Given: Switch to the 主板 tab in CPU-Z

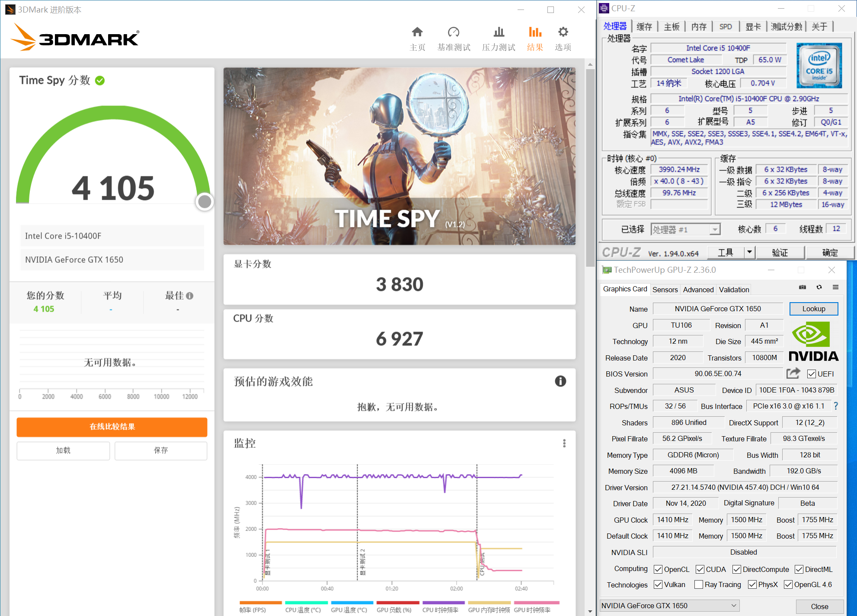Looking at the screenshot, I should (672, 26).
